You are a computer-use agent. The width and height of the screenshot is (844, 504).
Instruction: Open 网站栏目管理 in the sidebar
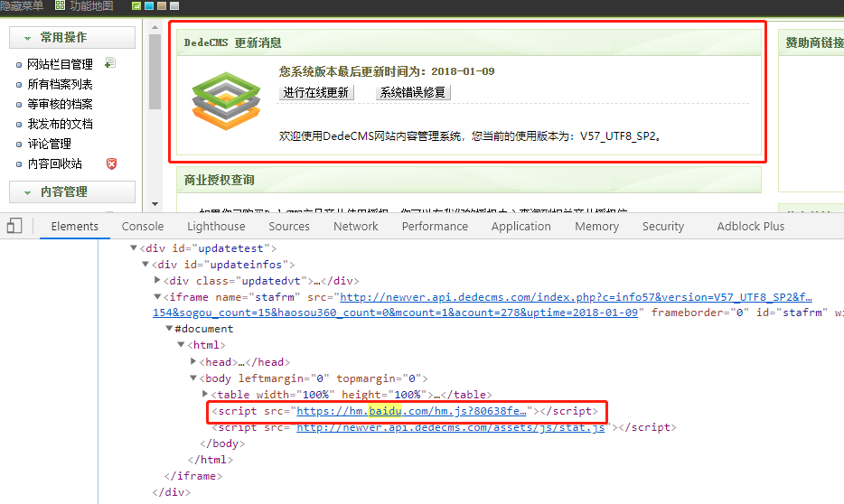tap(60, 64)
